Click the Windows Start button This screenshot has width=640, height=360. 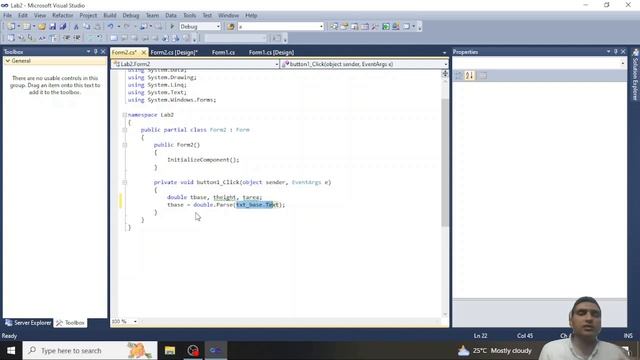coord(11,351)
